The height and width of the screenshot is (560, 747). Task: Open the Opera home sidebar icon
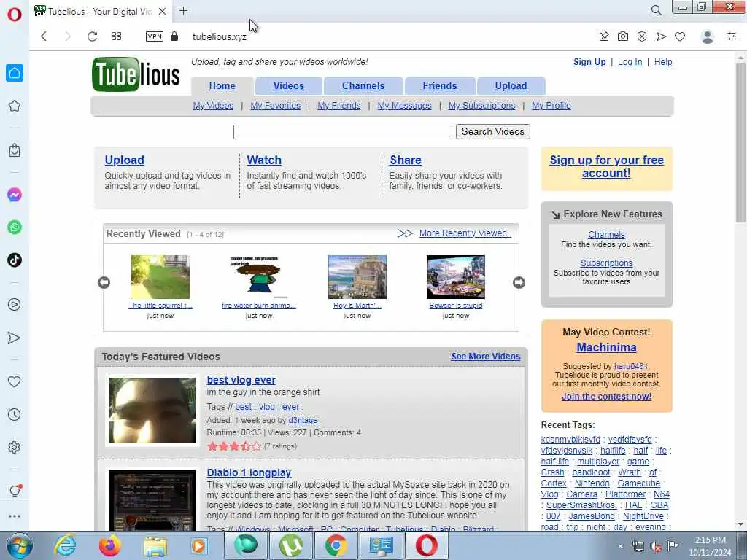tap(15, 73)
